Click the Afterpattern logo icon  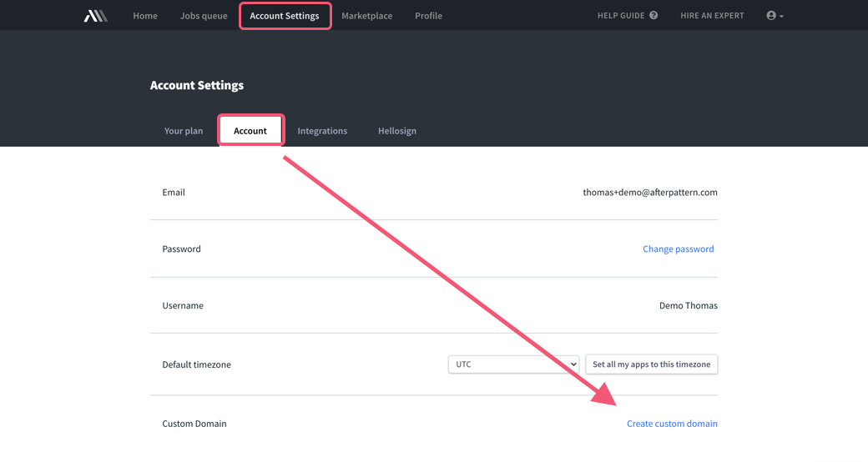pyautogui.click(x=96, y=16)
